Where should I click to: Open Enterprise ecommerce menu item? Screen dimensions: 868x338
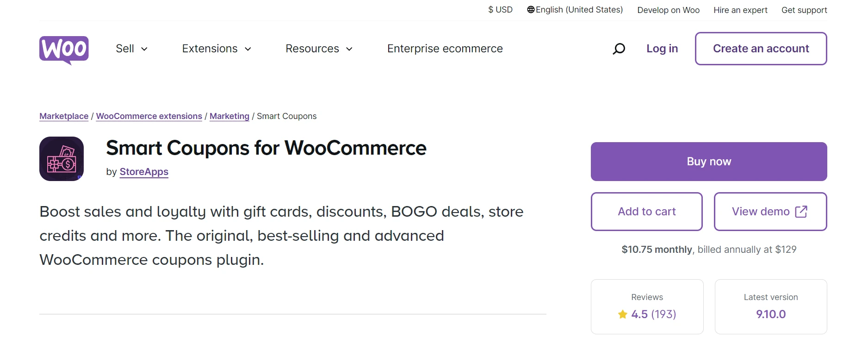[x=445, y=49]
